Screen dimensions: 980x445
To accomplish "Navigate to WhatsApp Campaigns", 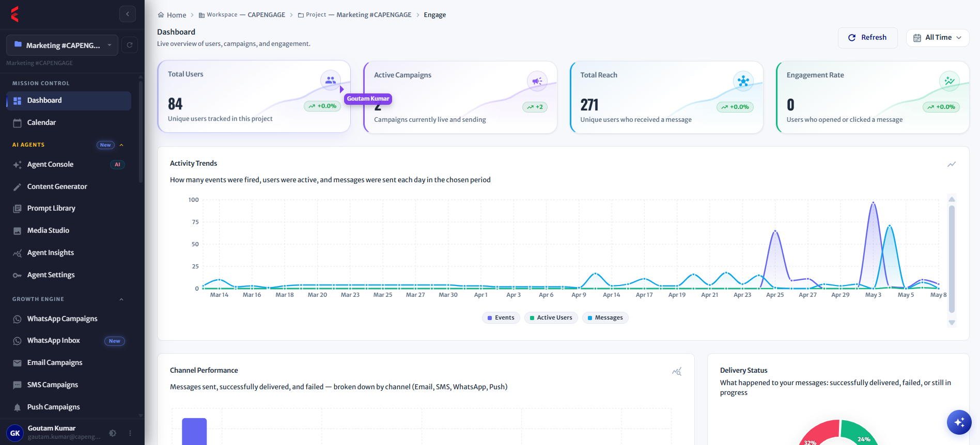I will 69,319.
